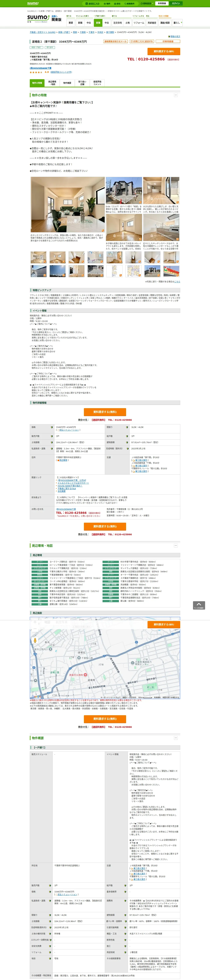Click the 私道負担・道路 help icon in details table
Screen dimensions: 210x980
tap(52, 449)
